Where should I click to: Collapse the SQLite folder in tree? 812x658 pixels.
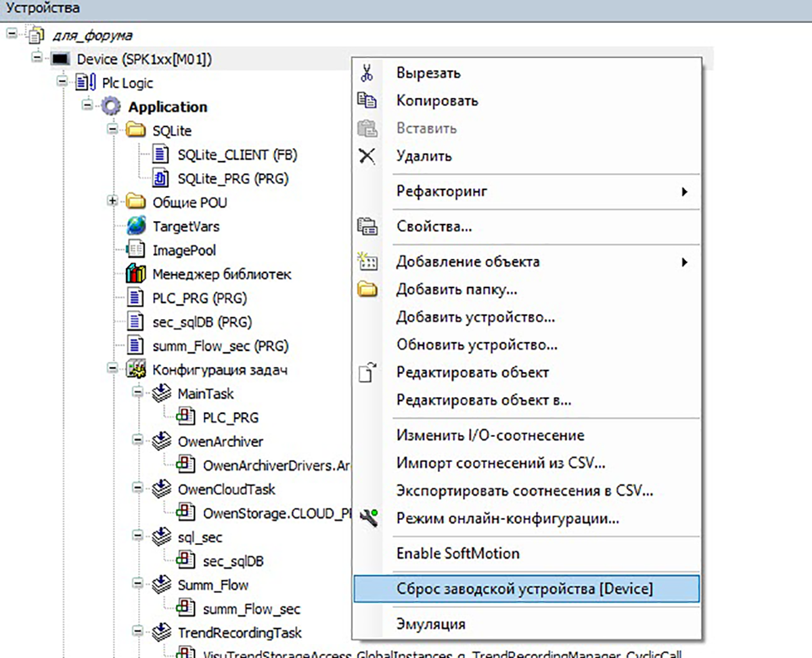click(112, 130)
